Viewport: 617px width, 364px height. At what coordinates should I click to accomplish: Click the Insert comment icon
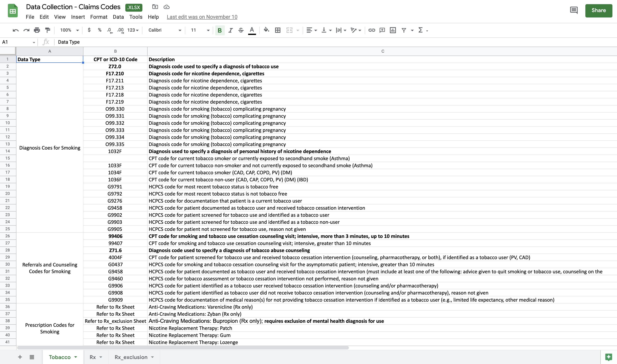(x=382, y=30)
